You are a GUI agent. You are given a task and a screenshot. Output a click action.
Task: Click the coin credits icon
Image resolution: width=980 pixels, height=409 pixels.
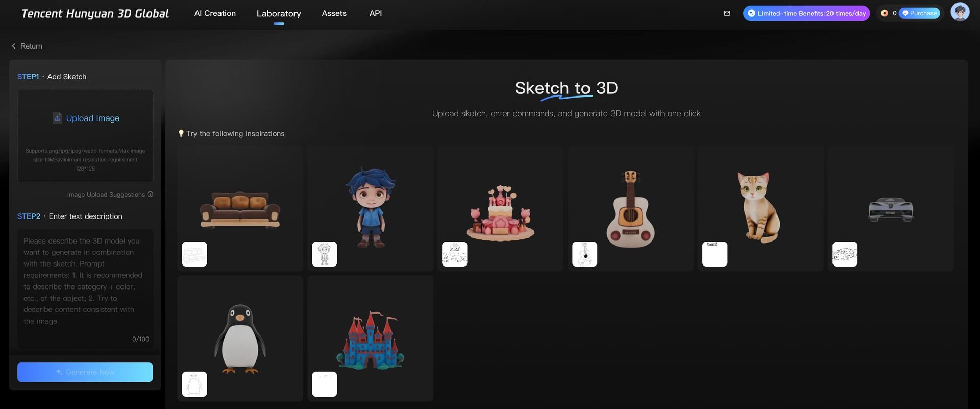(x=885, y=13)
